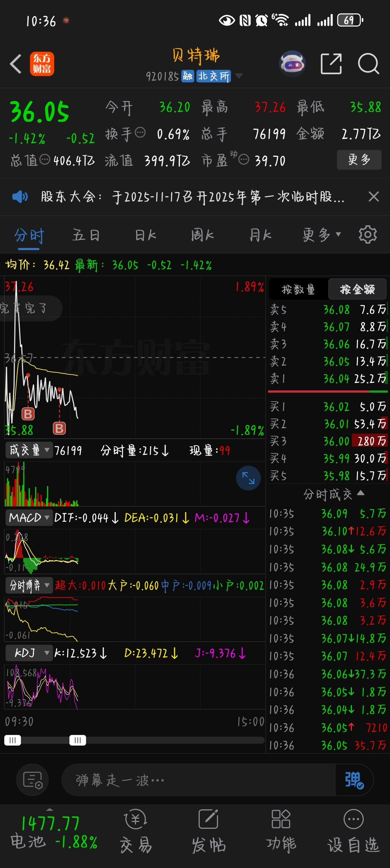This screenshot has height=868, width=390.
Task: Tap the Wi-Fi 6 status icon
Action: (x=280, y=20)
